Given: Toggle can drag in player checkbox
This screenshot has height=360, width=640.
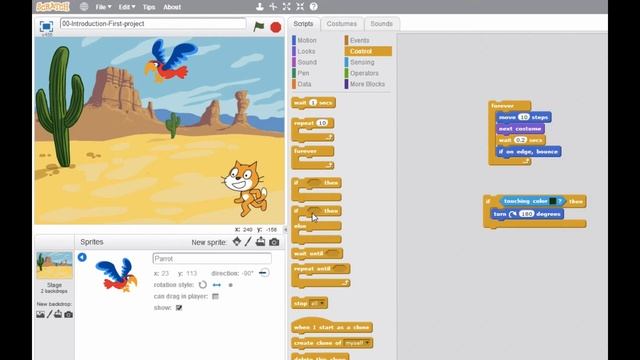Looking at the screenshot, I should (x=216, y=296).
